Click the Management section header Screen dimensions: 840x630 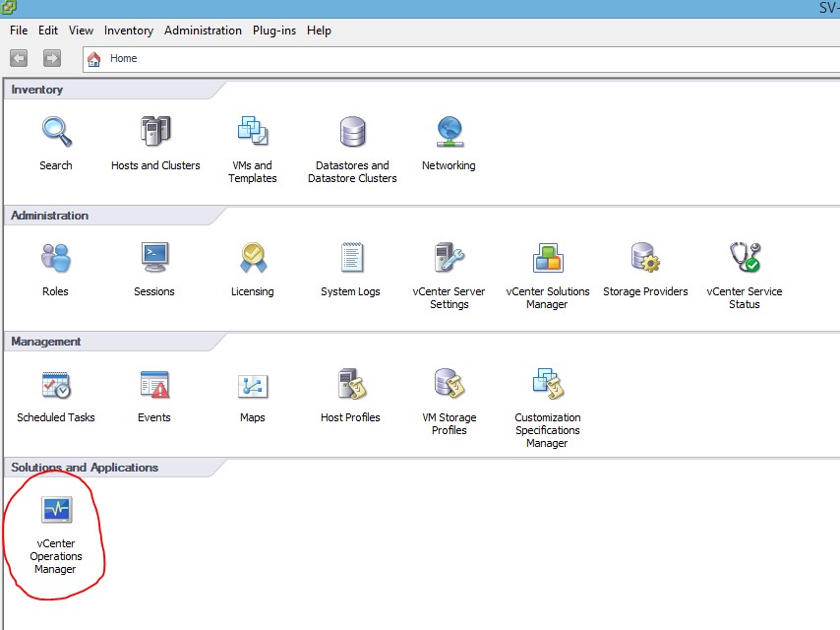tap(46, 342)
